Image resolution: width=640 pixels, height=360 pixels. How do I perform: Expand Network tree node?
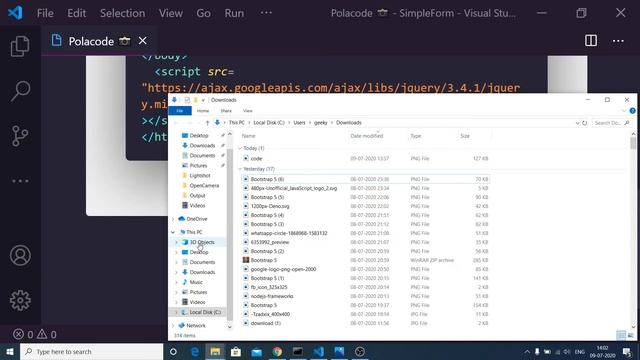click(x=173, y=326)
